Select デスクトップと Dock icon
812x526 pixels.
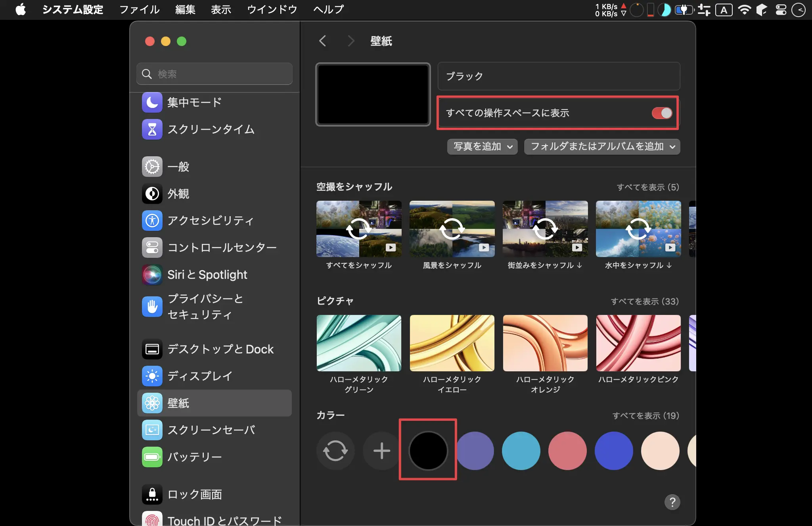point(152,349)
